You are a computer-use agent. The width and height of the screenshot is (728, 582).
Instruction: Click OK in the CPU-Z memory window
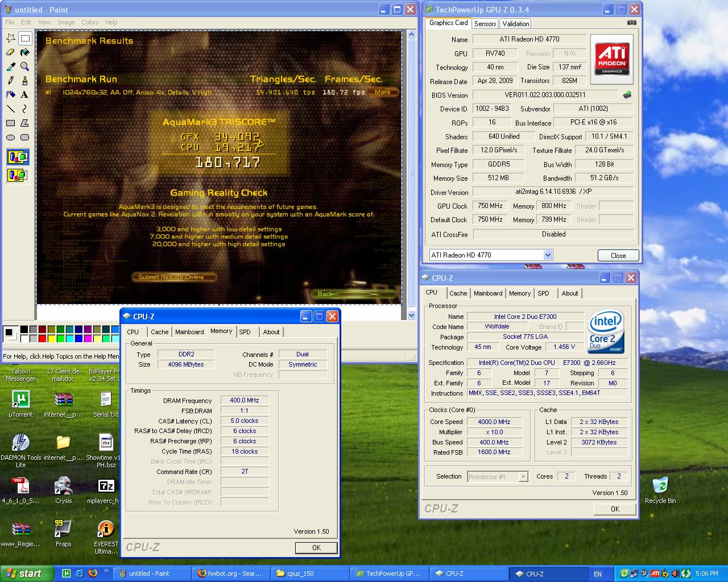[316, 548]
